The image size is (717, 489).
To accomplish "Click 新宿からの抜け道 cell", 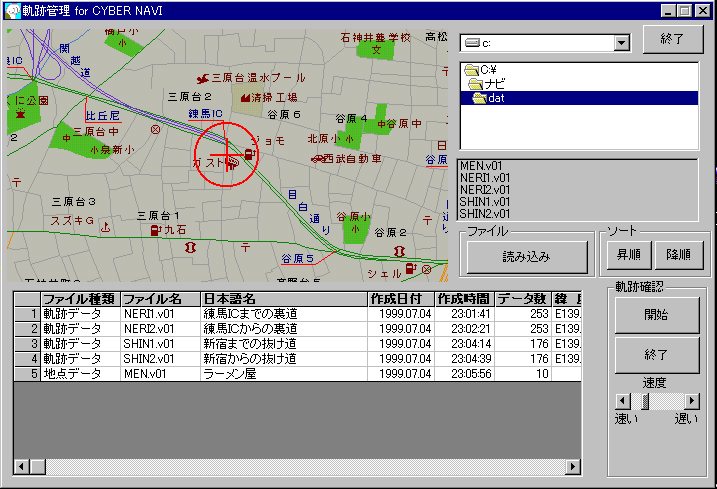I will 284,359.
